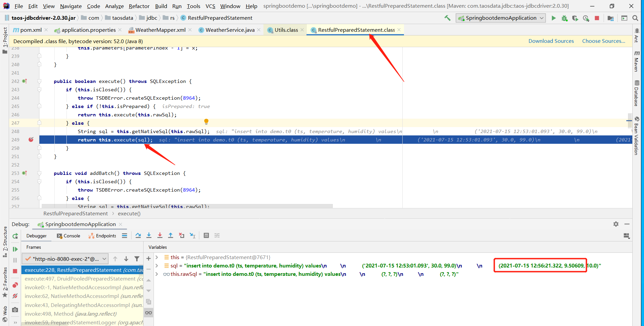Run to Cursor in the debugger
This screenshot has width=644, height=326.
(193, 235)
